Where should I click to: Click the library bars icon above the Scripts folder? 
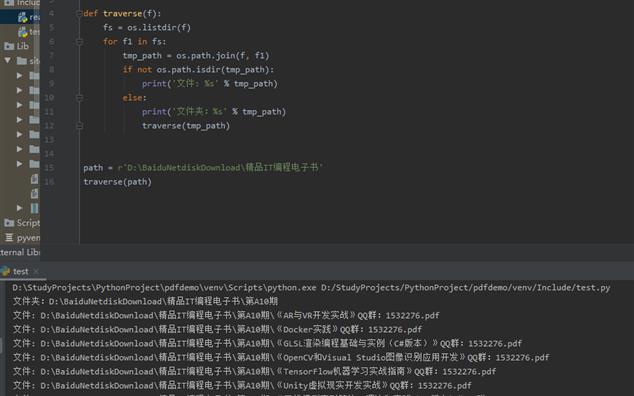pos(34,208)
